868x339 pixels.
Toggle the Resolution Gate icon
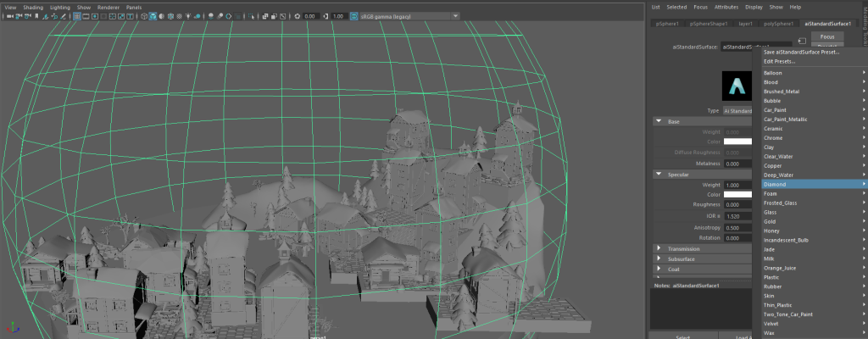(95, 16)
